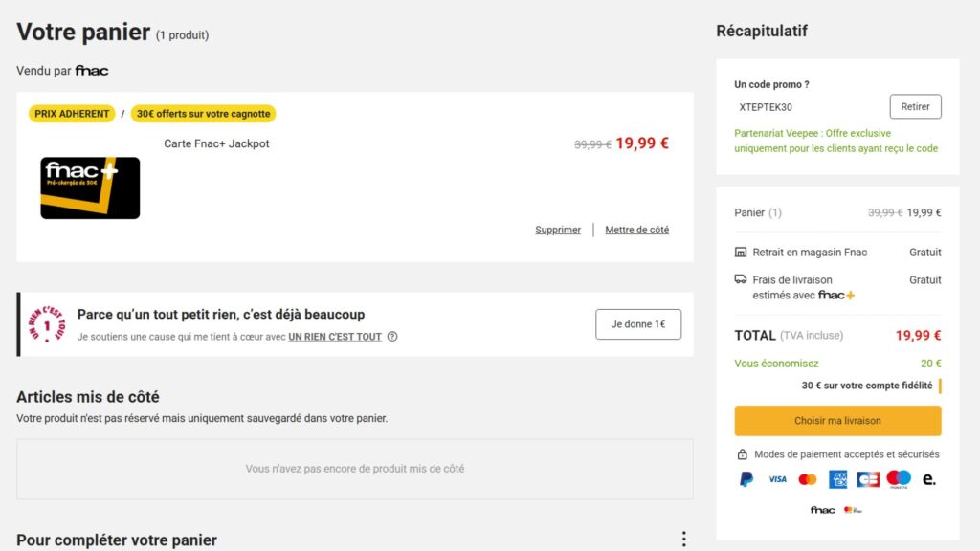The width and height of the screenshot is (980, 551).
Task: Open the help tooltip question mark icon
Action: click(x=391, y=337)
